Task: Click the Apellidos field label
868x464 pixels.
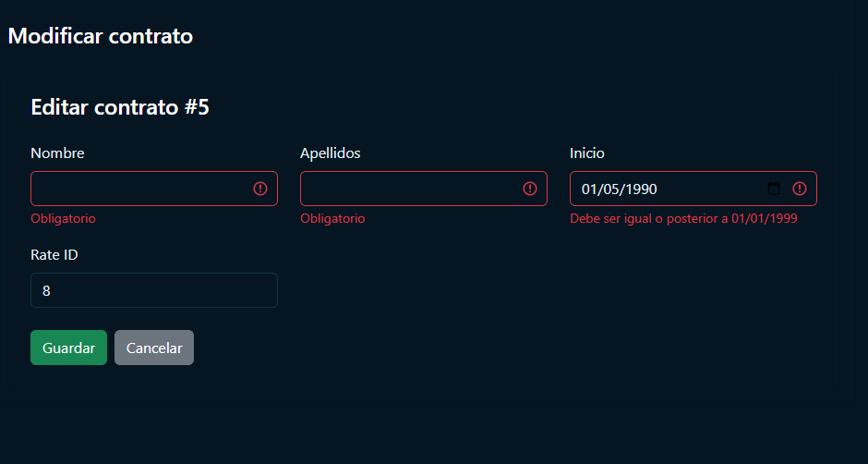Action: click(x=330, y=153)
